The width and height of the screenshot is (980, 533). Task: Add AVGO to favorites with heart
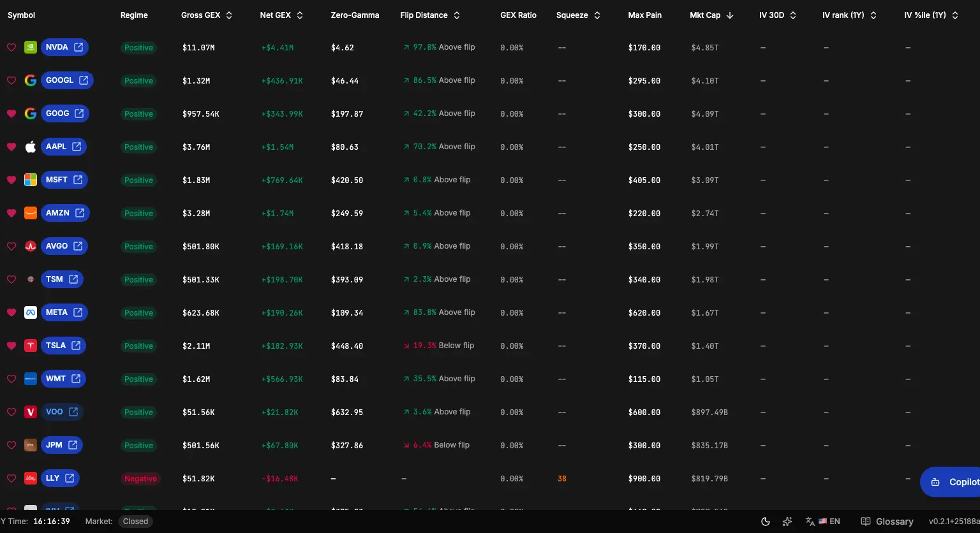pos(11,246)
